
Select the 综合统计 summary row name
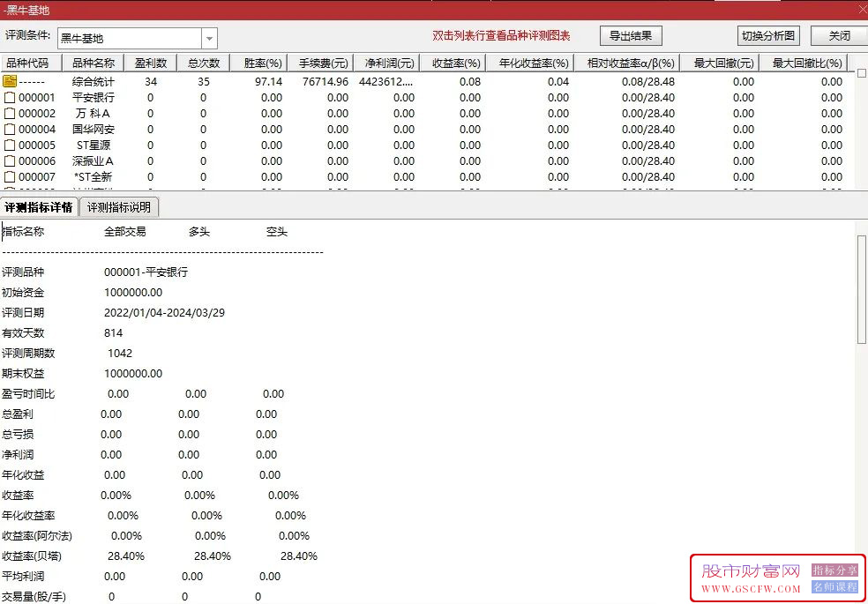pos(94,82)
